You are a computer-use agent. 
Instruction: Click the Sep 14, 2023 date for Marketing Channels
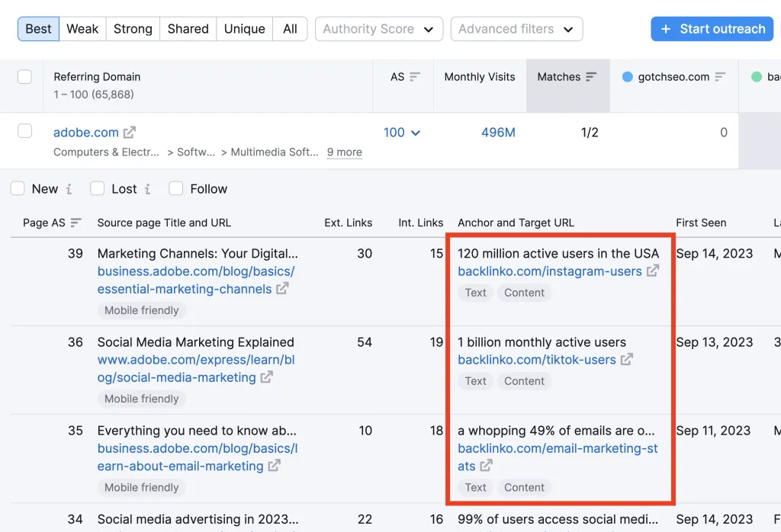714,253
